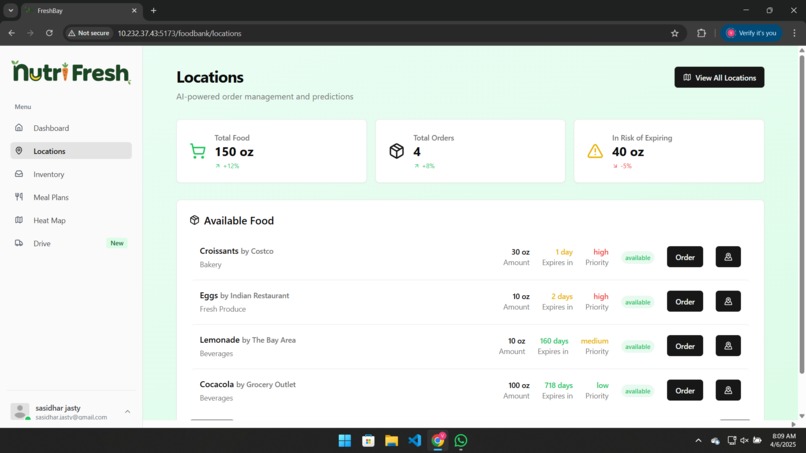Click the Heat Map map icon
The height and width of the screenshot is (453, 806).
(19, 220)
